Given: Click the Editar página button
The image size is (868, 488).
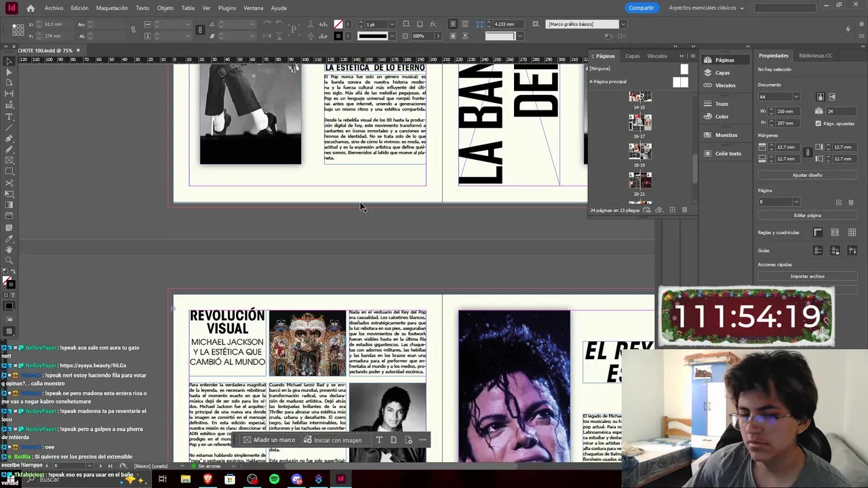Looking at the screenshot, I should (x=807, y=216).
